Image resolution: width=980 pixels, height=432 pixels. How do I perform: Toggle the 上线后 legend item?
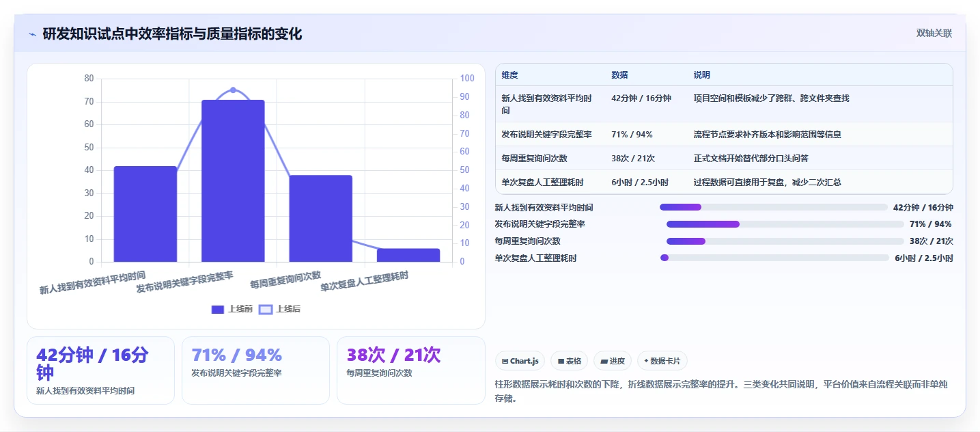280,309
